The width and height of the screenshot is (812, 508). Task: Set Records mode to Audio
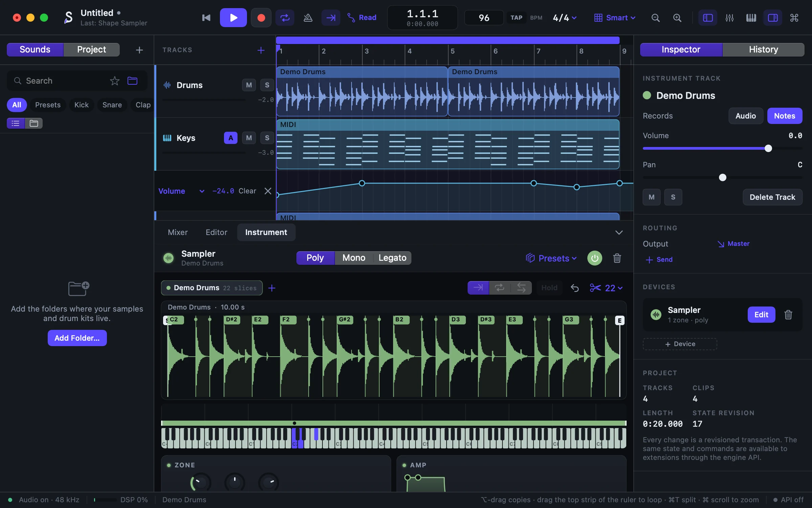click(x=746, y=116)
